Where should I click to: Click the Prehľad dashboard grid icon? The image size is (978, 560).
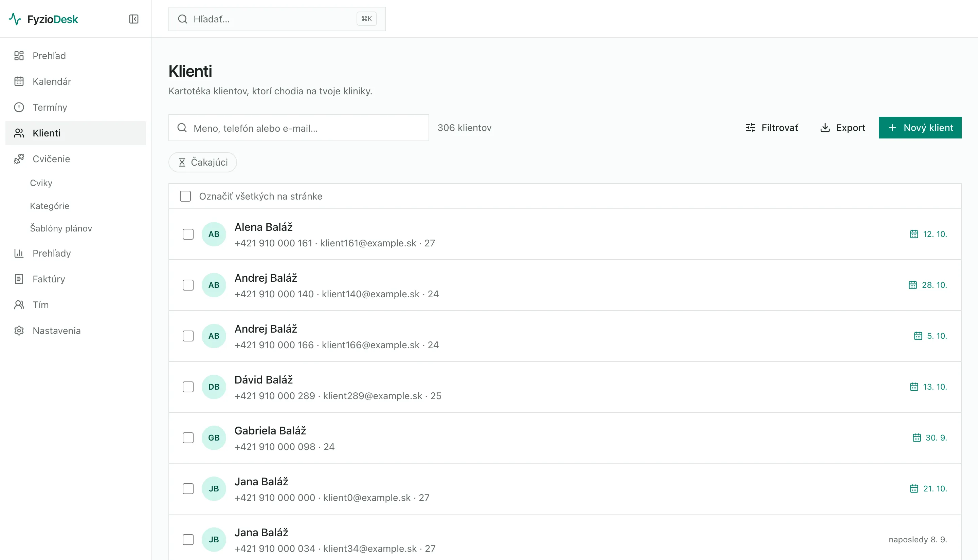click(19, 56)
